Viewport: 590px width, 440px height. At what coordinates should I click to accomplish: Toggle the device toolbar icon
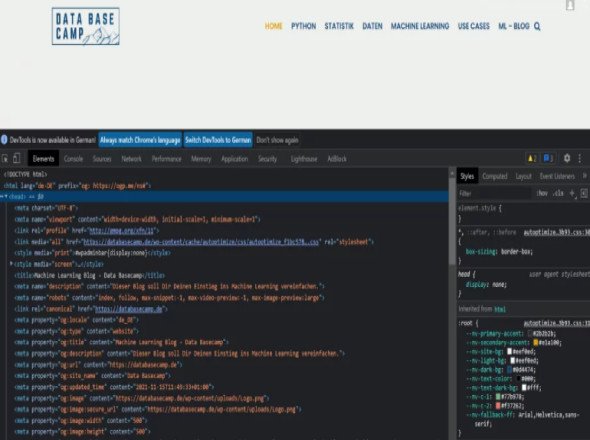[17, 158]
